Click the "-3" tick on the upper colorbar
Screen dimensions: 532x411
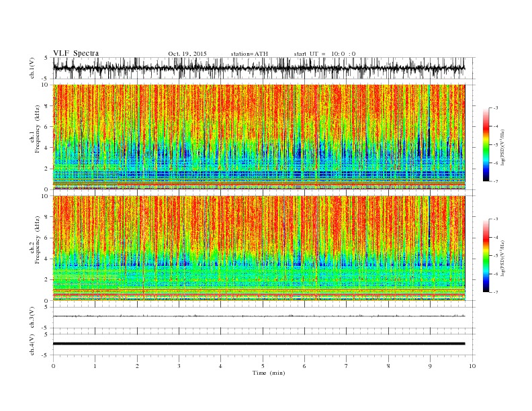[496, 108]
